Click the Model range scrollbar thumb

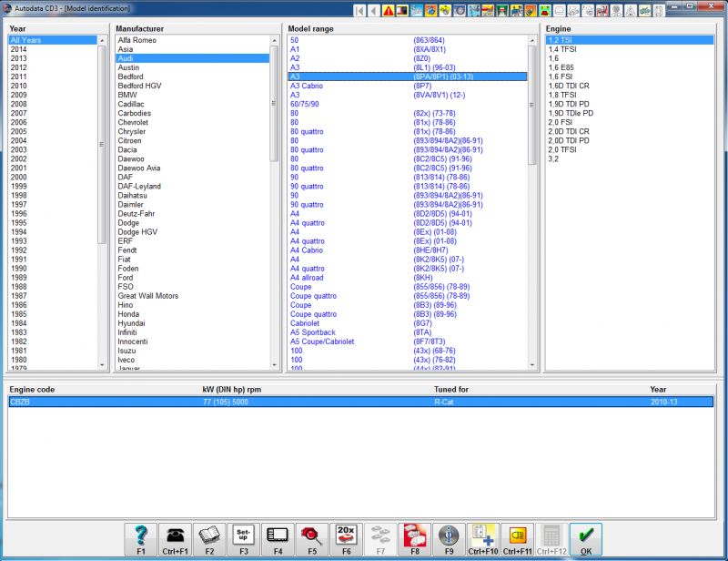[x=532, y=105]
